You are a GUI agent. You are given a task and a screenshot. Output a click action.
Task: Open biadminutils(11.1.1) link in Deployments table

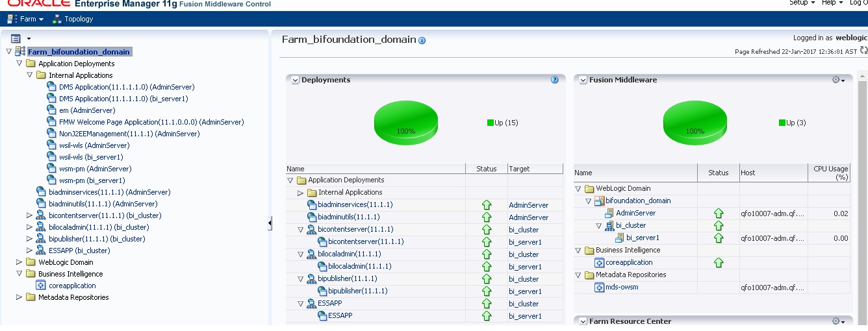349,217
